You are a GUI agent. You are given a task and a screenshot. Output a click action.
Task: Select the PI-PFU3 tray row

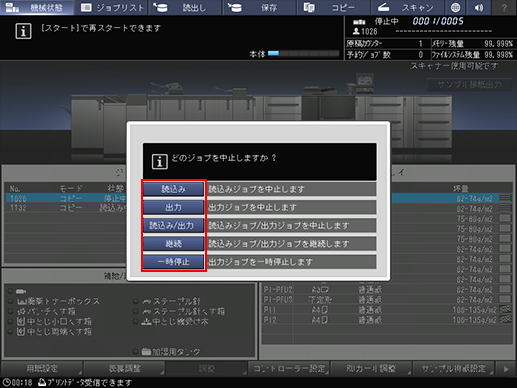click(387, 299)
